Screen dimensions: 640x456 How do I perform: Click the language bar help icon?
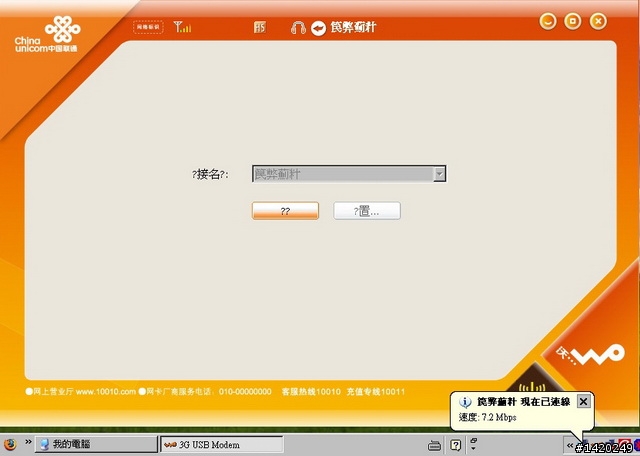pos(456,445)
